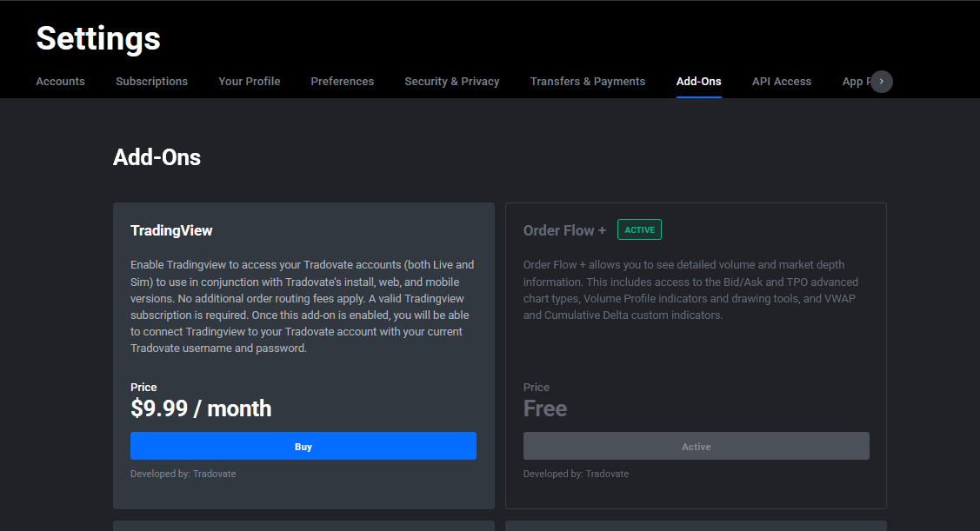Click the green ACTIVE badge
The height and width of the screenshot is (531, 980).
coord(639,230)
